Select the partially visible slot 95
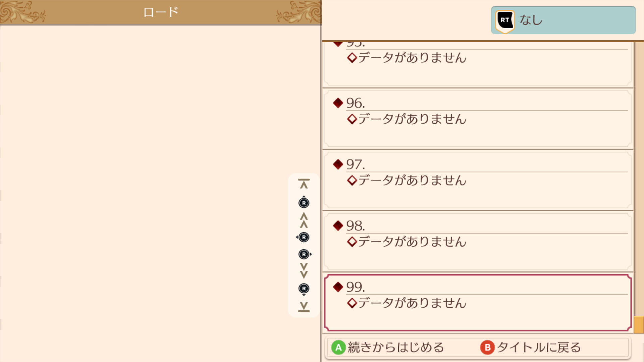Screen dimensions: 644x362 pyautogui.click(x=478, y=64)
